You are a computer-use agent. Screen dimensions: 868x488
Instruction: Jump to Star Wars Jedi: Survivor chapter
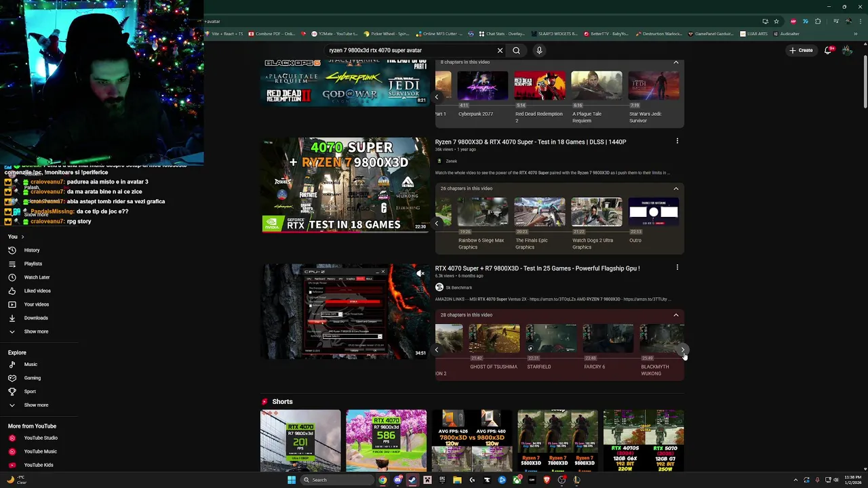(653, 97)
